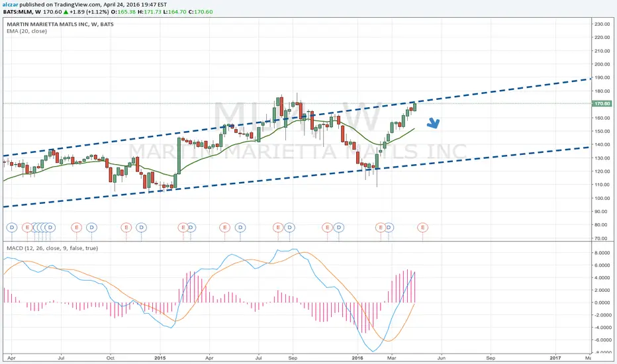
Task: Click the Mar label on time axis
Action: [x=391, y=358]
